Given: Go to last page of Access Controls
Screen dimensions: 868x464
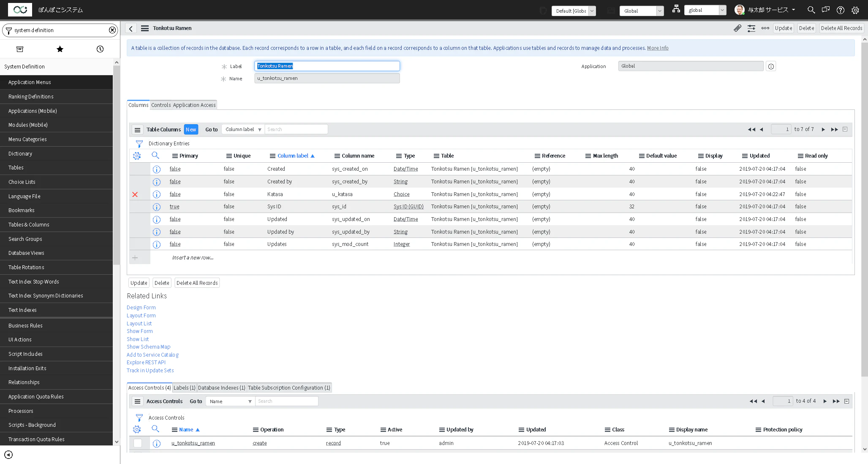Looking at the screenshot, I should pos(836,401).
